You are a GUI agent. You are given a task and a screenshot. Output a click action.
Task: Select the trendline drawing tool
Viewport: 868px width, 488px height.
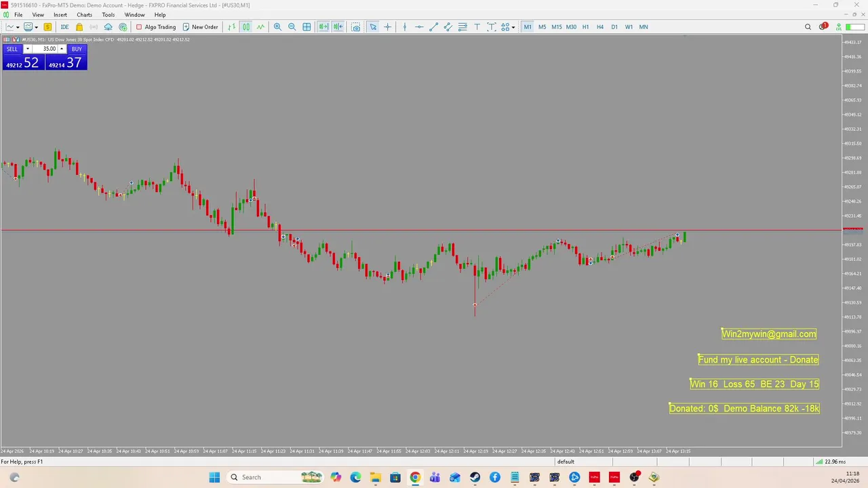pyautogui.click(x=434, y=27)
